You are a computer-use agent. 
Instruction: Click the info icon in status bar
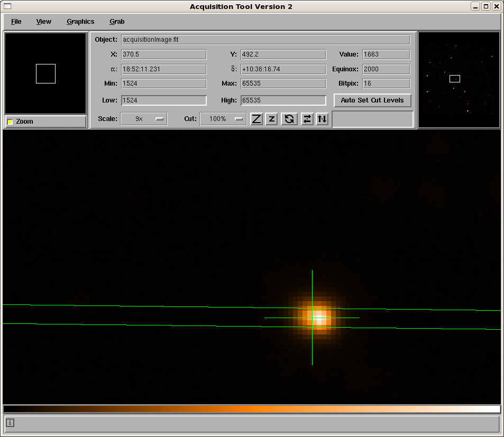pyautogui.click(x=11, y=423)
